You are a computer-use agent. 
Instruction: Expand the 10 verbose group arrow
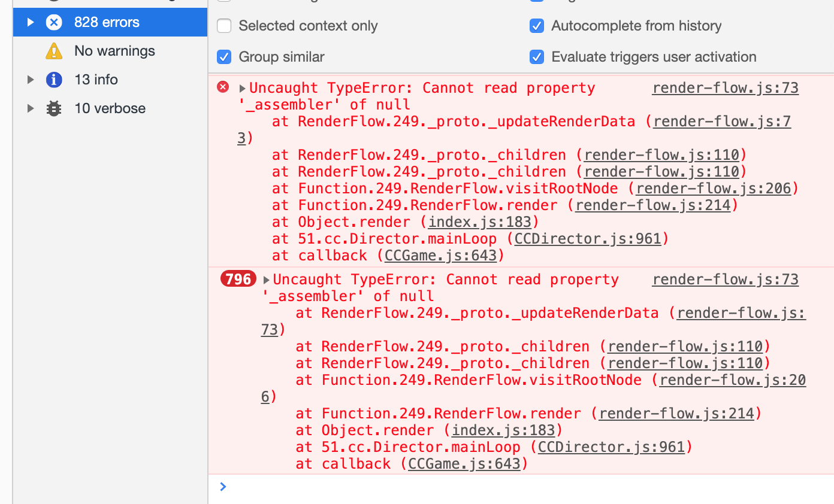click(31, 108)
